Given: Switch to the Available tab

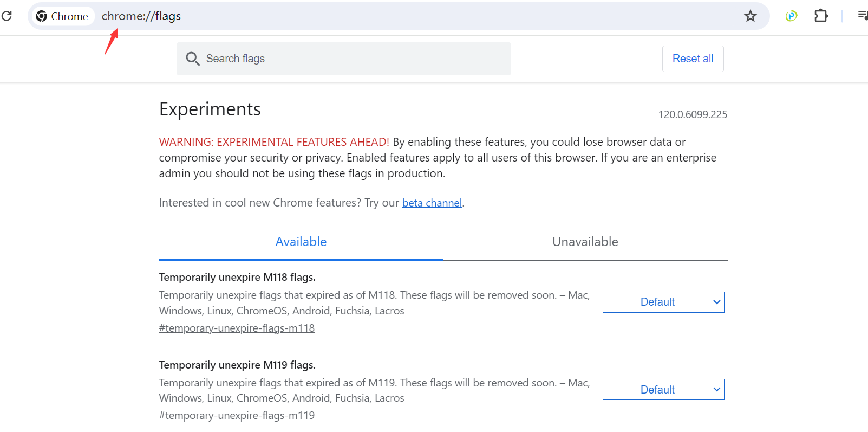Looking at the screenshot, I should (x=301, y=242).
